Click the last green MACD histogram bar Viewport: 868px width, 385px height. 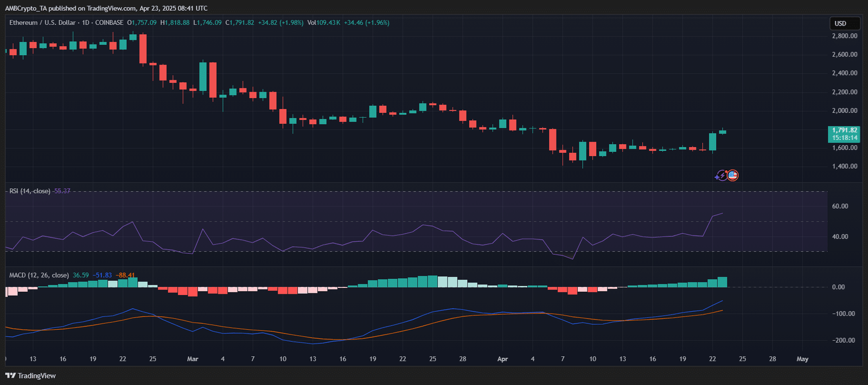pyautogui.click(x=722, y=282)
